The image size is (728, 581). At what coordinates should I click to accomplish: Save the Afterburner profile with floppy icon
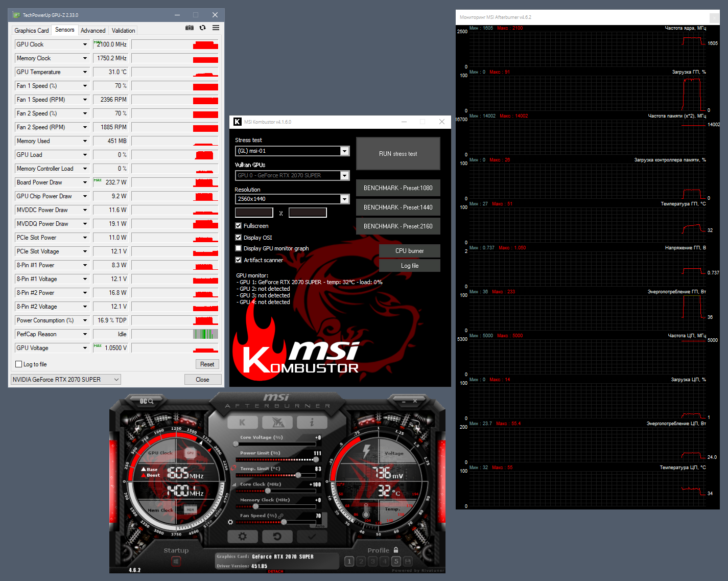click(408, 562)
